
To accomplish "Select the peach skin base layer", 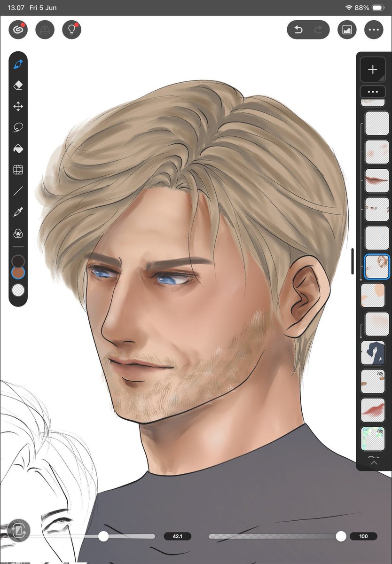I will point(373,295).
